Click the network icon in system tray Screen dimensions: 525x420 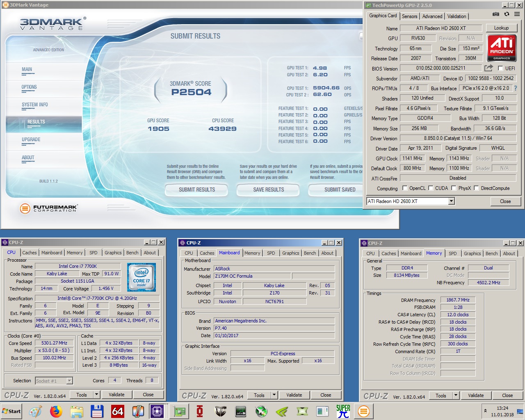pos(520,411)
